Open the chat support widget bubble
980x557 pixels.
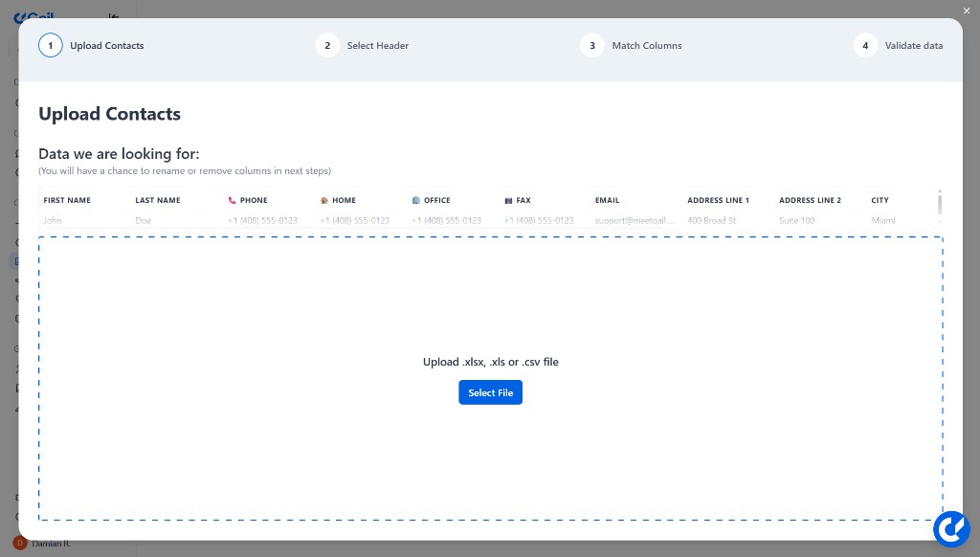pyautogui.click(x=951, y=528)
